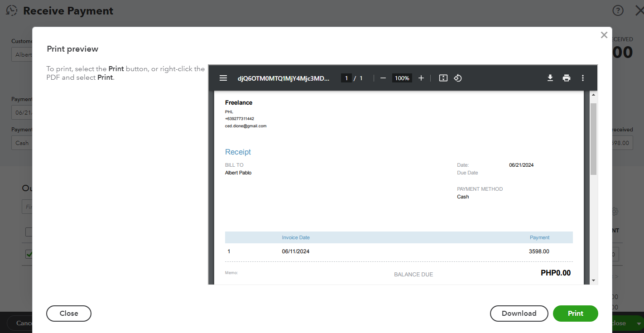Expand the green save button dropdown arrow
Image resolution: width=644 pixels, height=333 pixels.
tap(639, 323)
